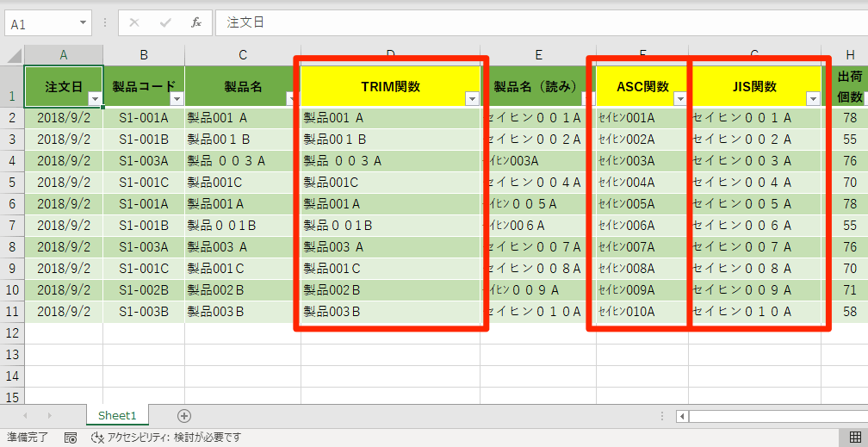Screen dimensions: 868x447
Task: Select row 5 header
Action: (12, 183)
